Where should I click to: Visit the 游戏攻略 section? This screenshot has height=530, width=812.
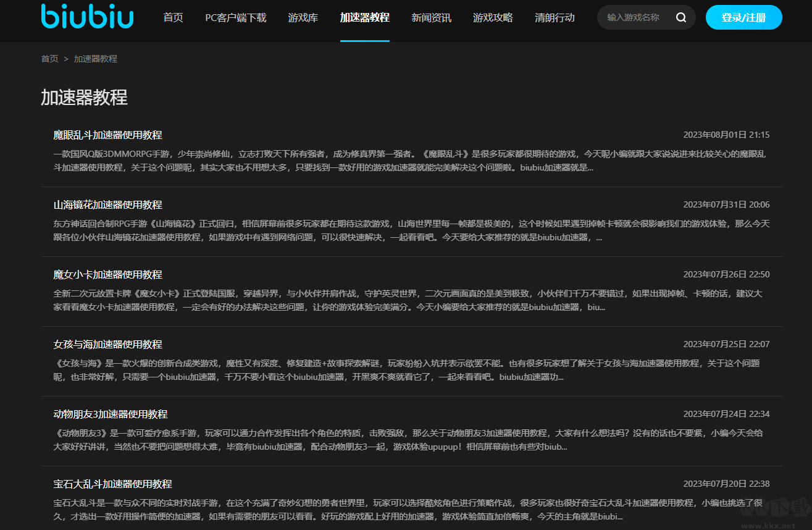pos(493,18)
